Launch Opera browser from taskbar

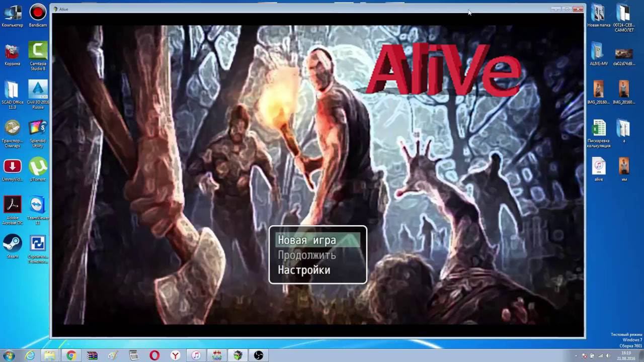coord(154,355)
